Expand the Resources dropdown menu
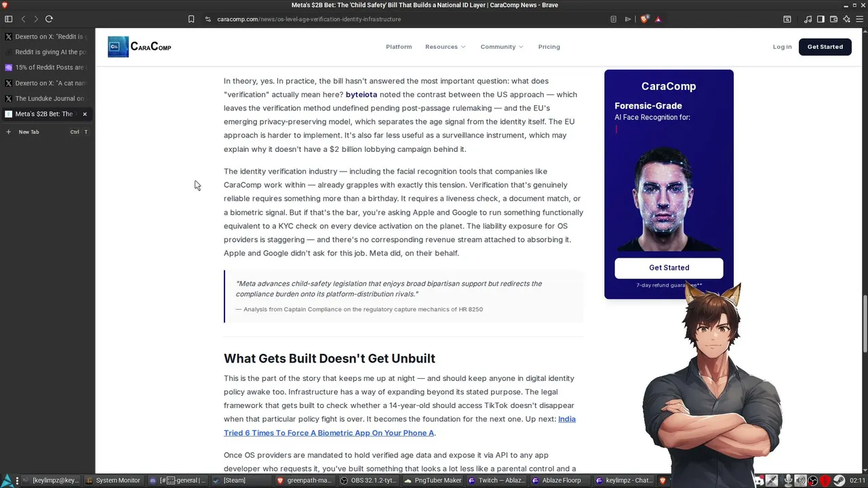Screen dimensions: 868x488 446,47
